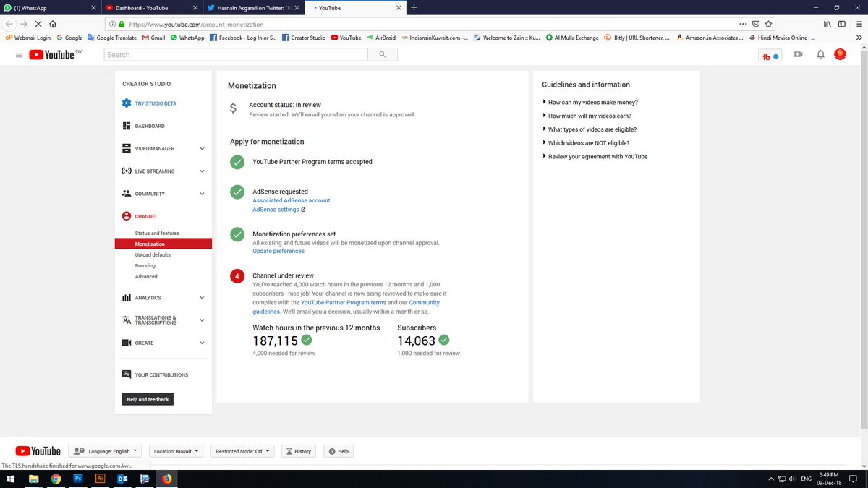Bookmark this page with the star icon

click(x=768, y=23)
